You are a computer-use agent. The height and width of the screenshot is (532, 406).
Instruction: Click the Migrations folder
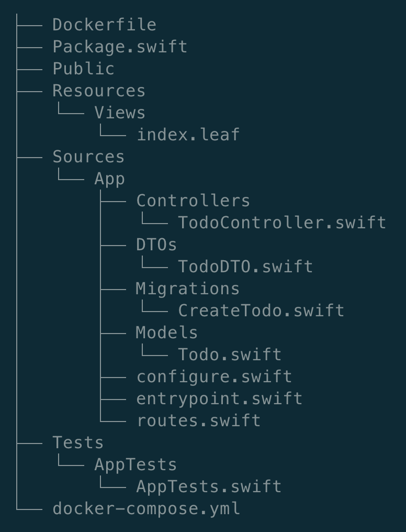[188, 289]
